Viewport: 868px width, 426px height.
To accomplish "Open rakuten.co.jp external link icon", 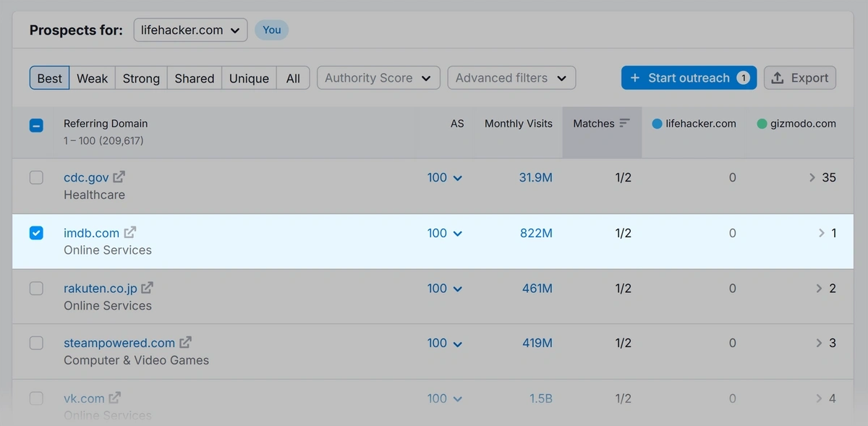I will click(x=148, y=287).
